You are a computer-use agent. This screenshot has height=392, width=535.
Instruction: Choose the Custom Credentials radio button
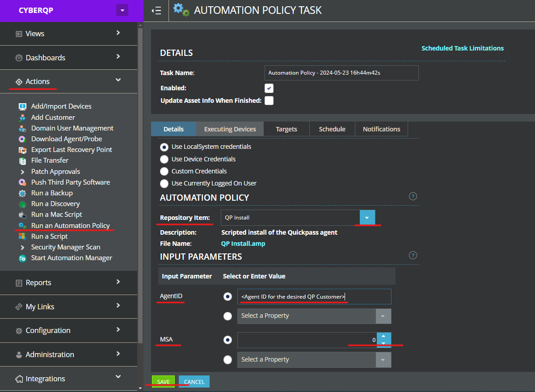[164, 171]
